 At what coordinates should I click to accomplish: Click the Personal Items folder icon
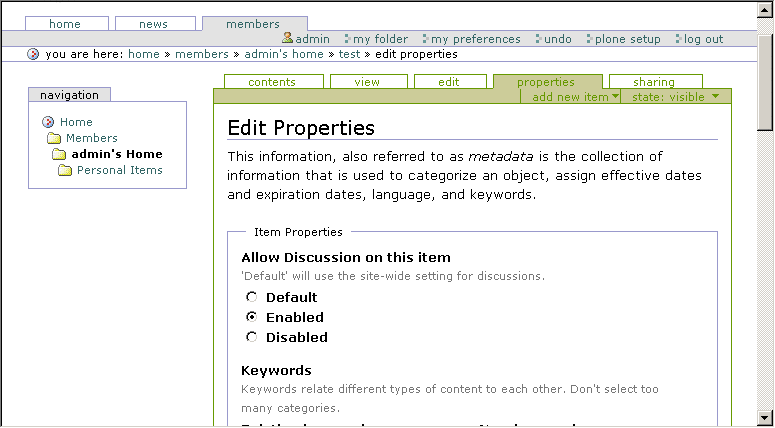pos(65,170)
